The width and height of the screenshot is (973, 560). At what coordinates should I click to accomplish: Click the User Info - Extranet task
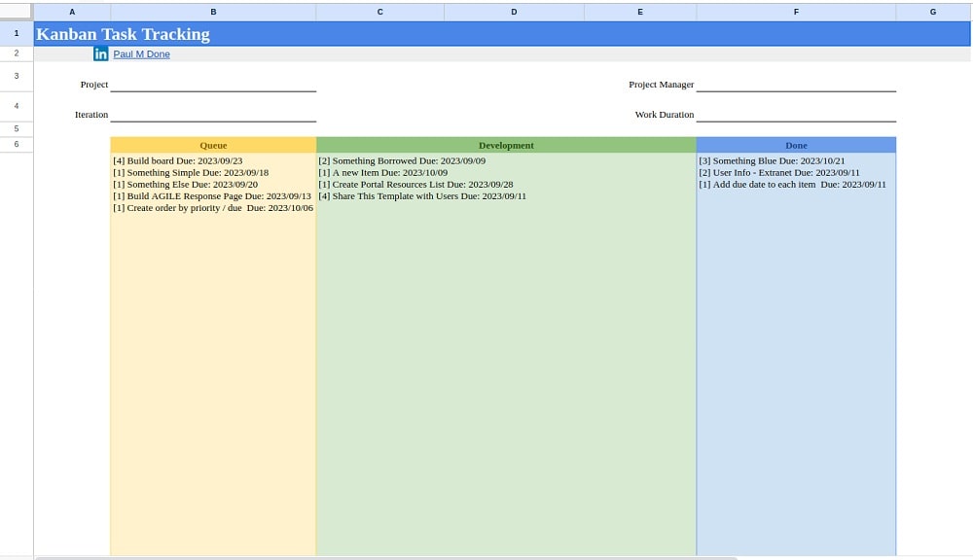779,172
